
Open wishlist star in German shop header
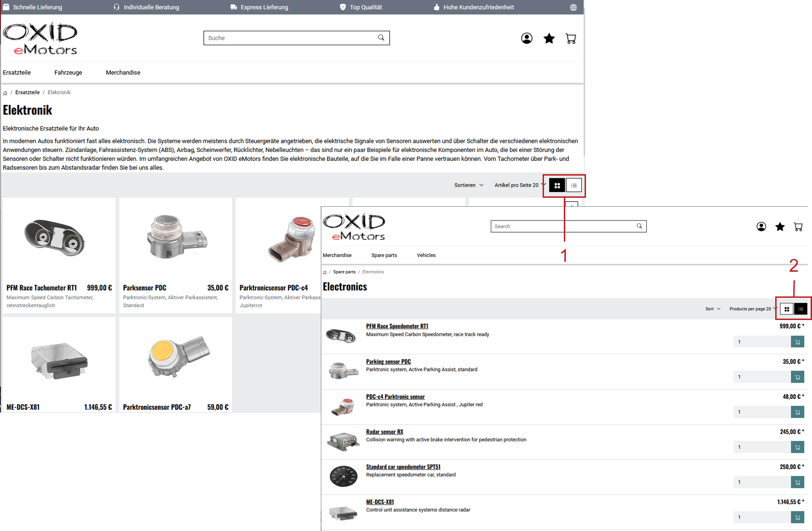(549, 38)
